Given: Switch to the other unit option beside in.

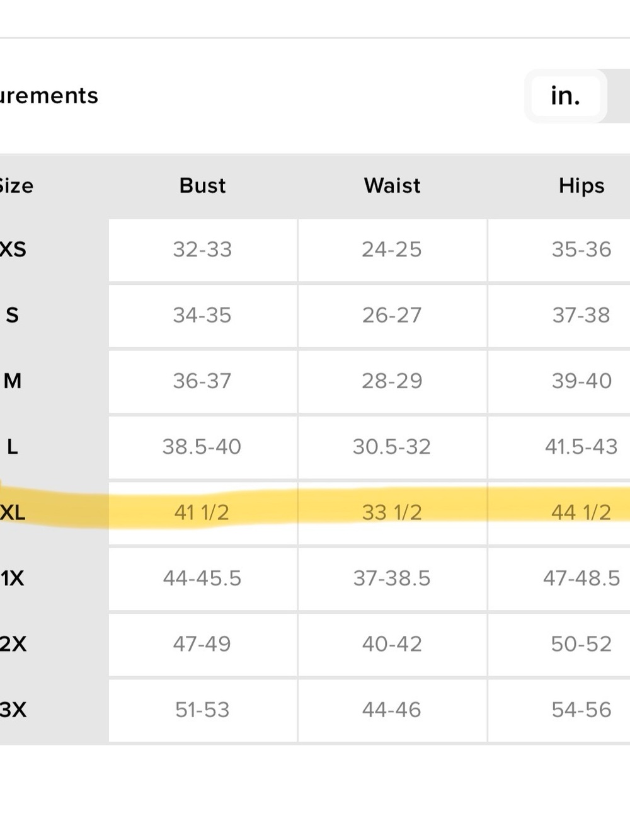Looking at the screenshot, I should pos(619,96).
